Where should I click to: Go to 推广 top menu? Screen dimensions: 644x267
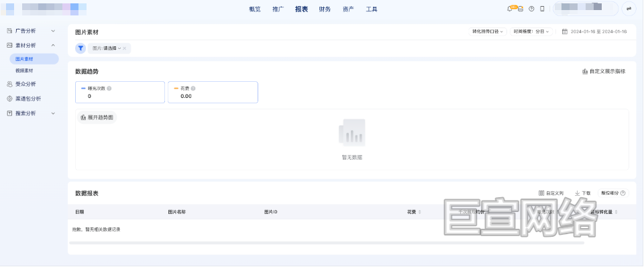[x=278, y=9]
